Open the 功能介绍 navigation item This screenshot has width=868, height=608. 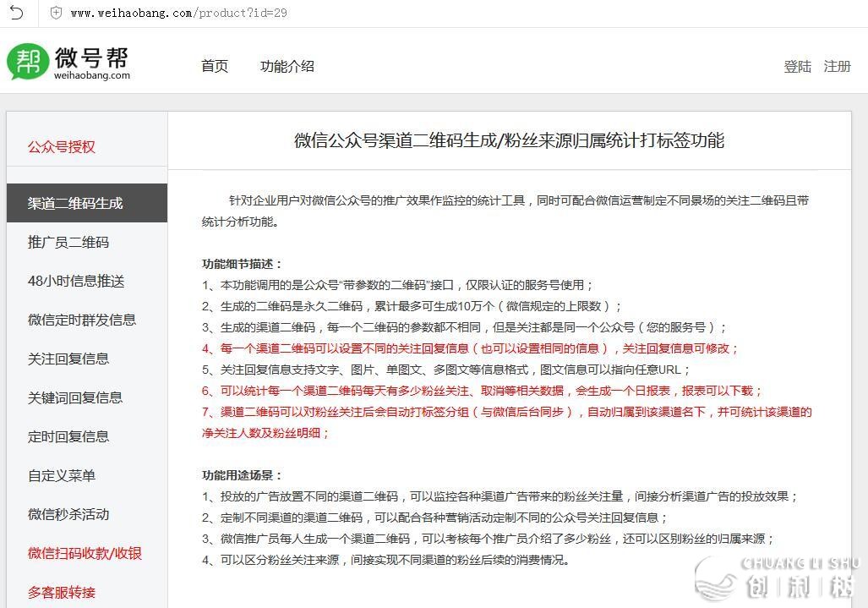(287, 67)
